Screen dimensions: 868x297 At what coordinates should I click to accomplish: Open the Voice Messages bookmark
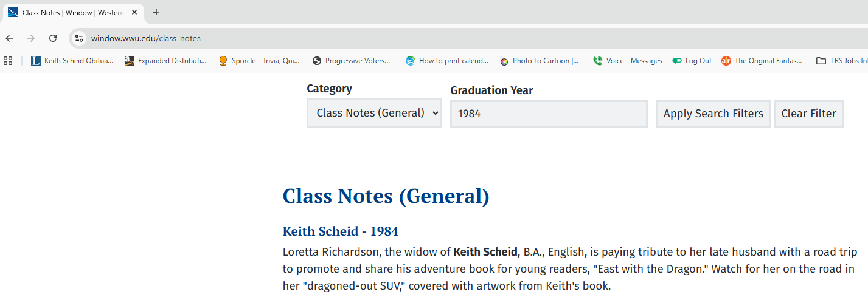pyautogui.click(x=627, y=61)
